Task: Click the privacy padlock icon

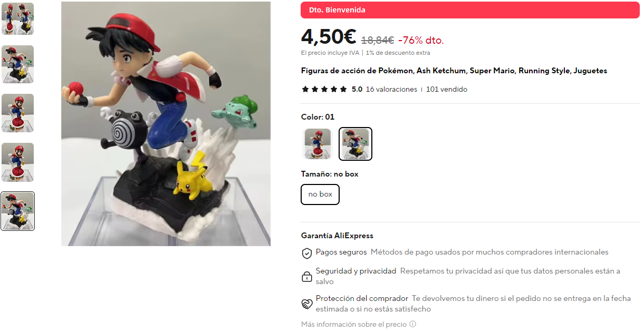Action: 306,276
